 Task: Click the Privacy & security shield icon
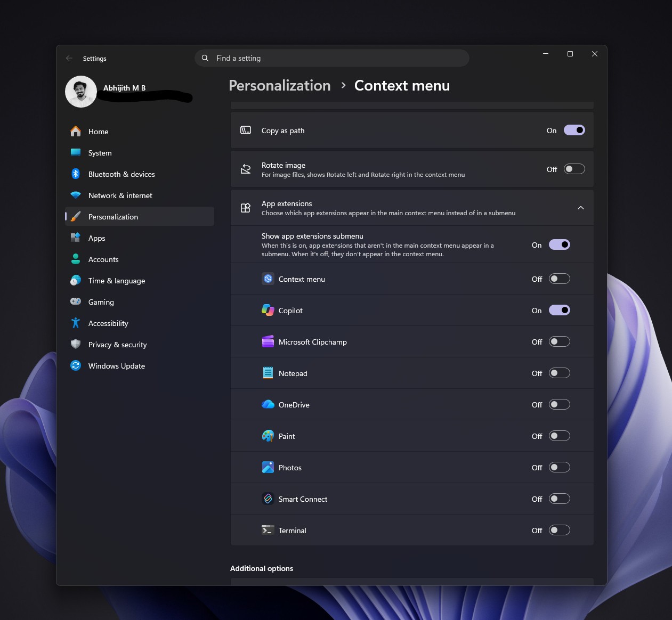point(76,344)
